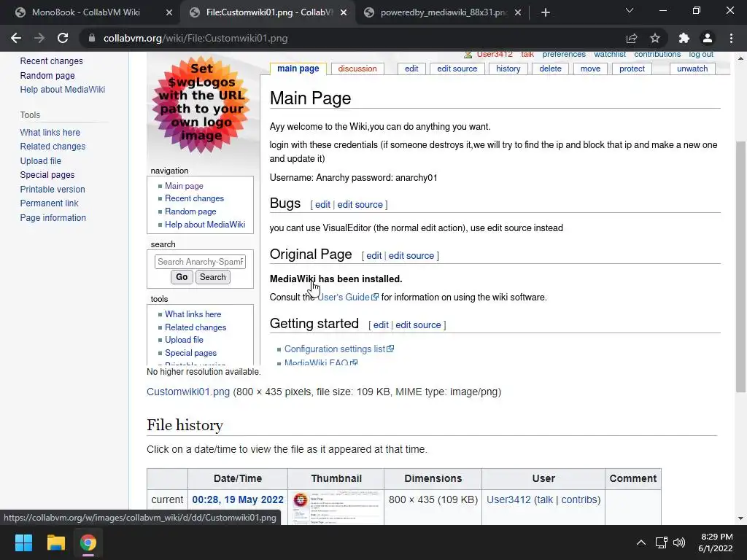Click the scrollbar down arrow
Viewport: 747px width, 560px height.
click(x=740, y=518)
